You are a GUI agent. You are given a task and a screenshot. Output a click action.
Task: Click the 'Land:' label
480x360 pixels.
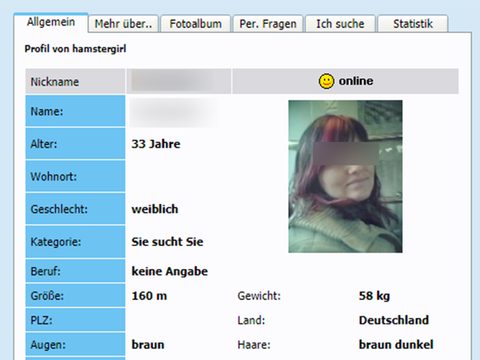[251, 320]
